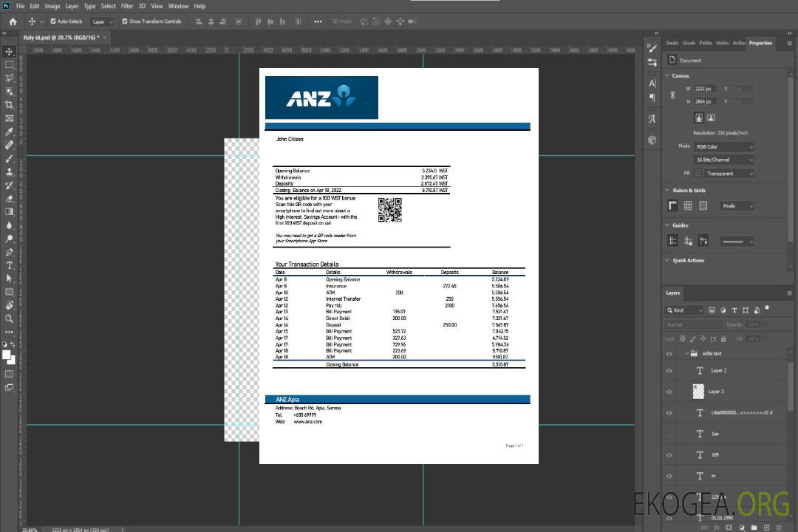The width and height of the screenshot is (798, 532).
Task: Select the Eraser tool
Action: tap(9, 199)
